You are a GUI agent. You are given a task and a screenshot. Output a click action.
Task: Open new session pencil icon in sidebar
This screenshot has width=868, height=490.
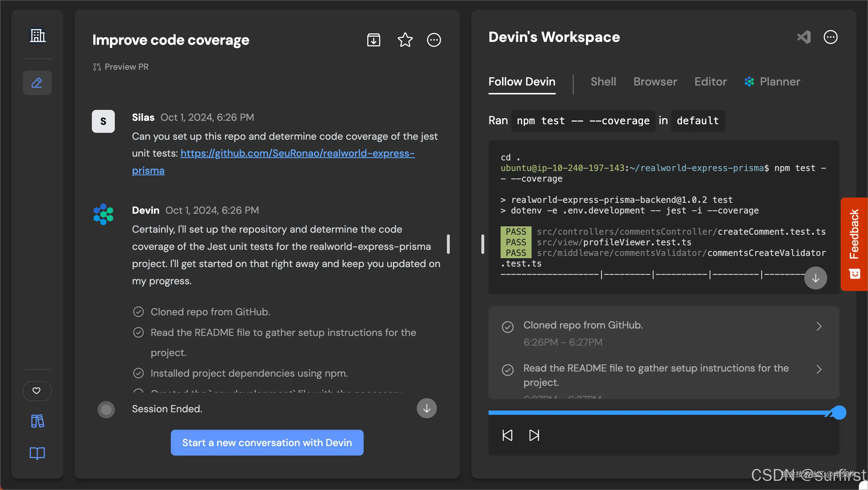37,83
